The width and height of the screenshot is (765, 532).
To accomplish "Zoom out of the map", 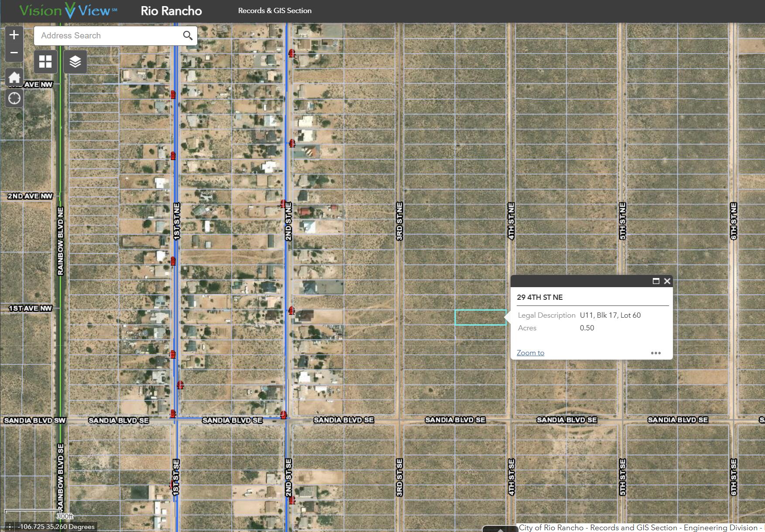I will 14,53.
